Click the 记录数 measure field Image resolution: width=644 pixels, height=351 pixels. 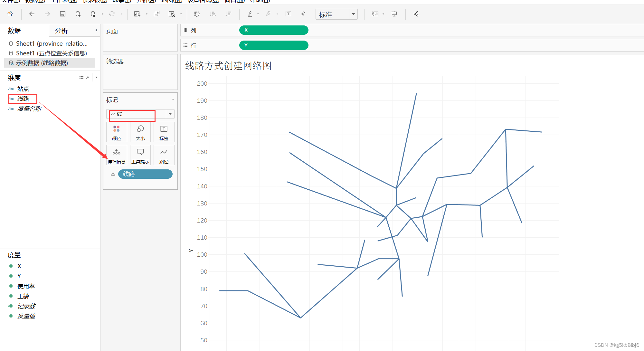click(26, 306)
